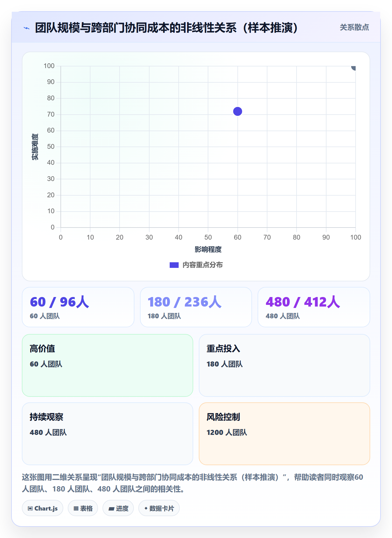The height and width of the screenshot is (538, 392).
Task: Toggle the "内容重点分布" legend color box
Action: pyautogui.click(x=174, y=265)
